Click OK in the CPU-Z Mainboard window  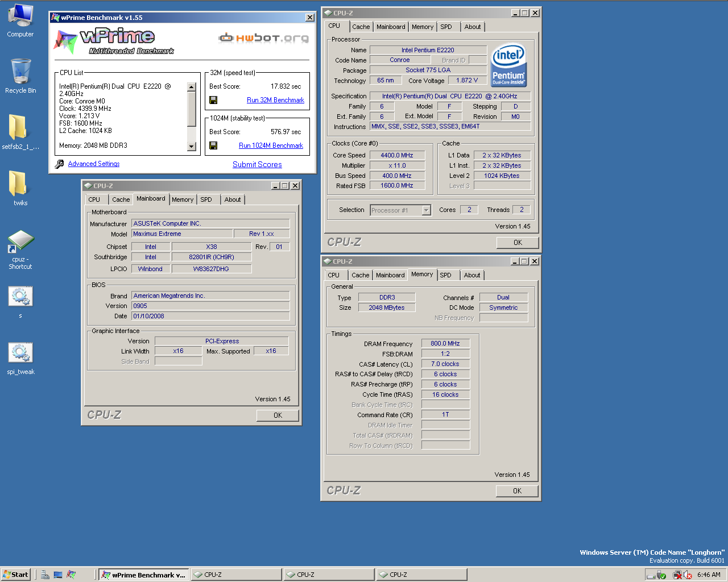tap(278, 415)
